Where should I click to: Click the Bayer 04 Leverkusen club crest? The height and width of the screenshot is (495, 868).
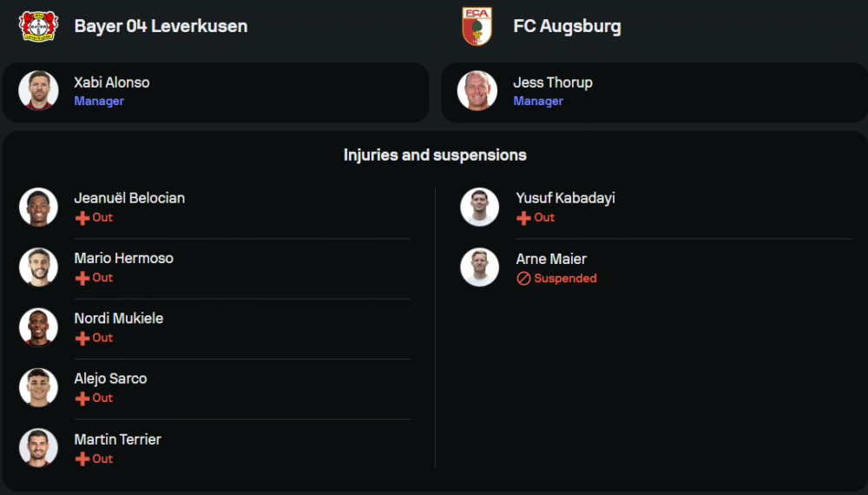(38, 26)
